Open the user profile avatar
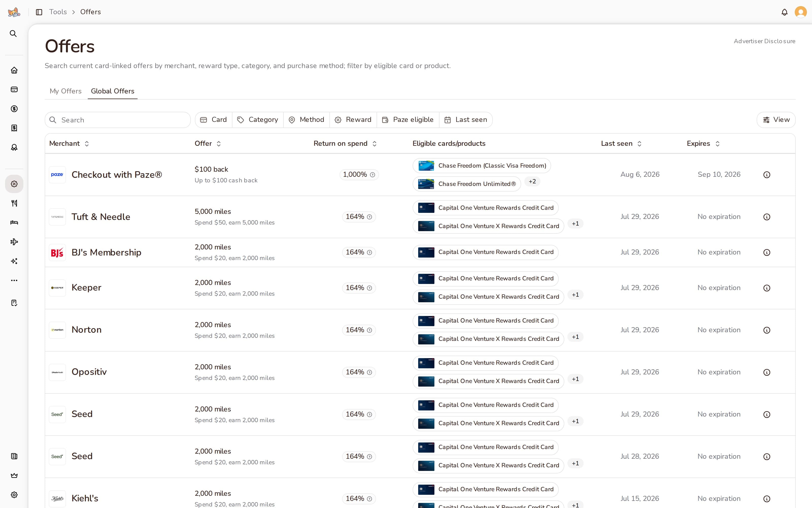This screenshot has height=508, width=812. coord(801,12)
